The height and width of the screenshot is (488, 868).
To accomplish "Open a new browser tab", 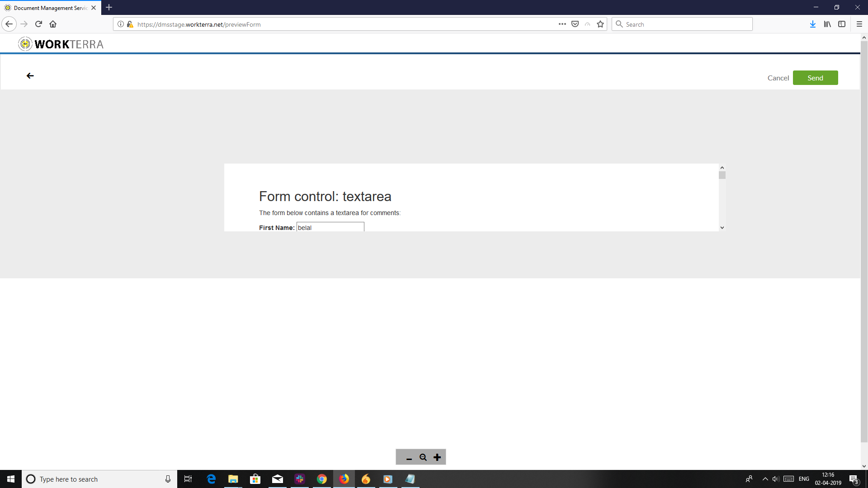I will point(109,7).
